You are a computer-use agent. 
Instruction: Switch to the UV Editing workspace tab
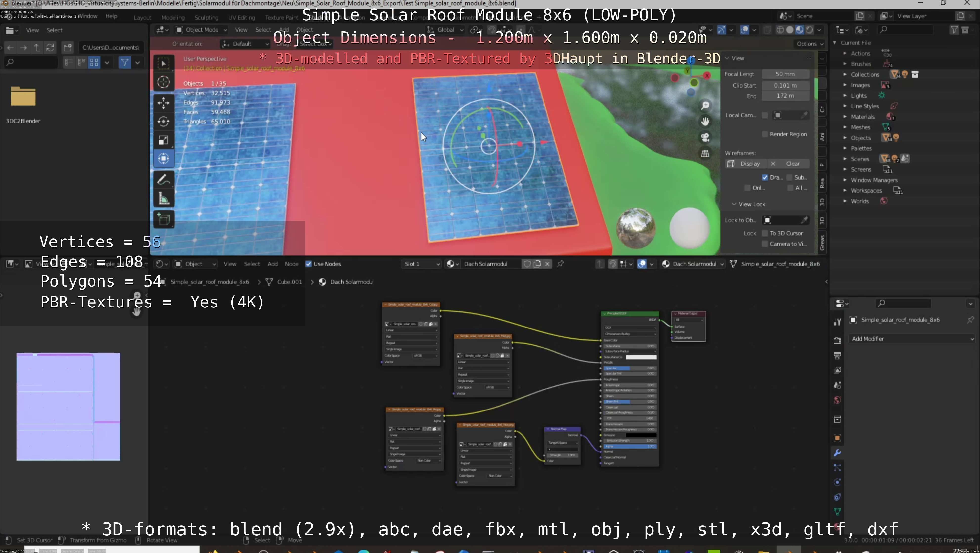[x=241, y=18]
